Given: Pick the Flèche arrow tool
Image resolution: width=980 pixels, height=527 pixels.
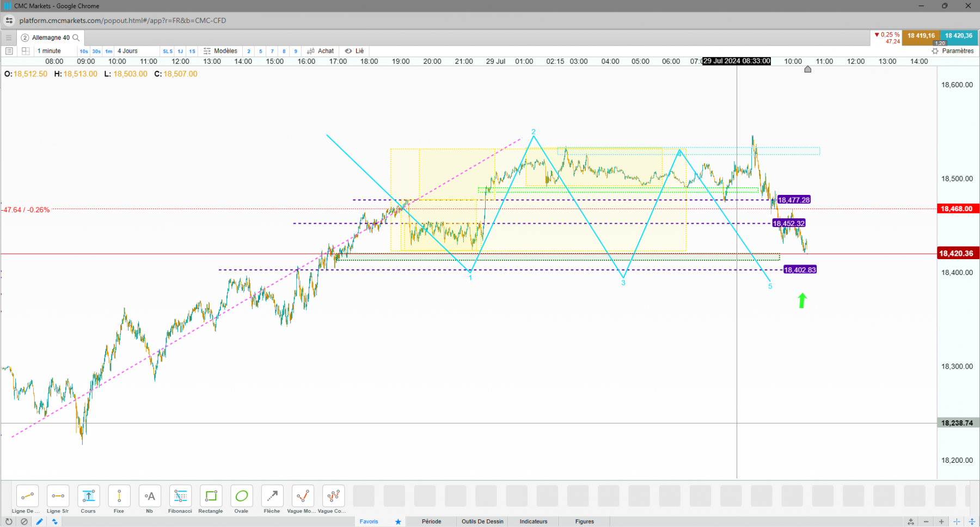Looking at the screenshot, I should point(272,499).
